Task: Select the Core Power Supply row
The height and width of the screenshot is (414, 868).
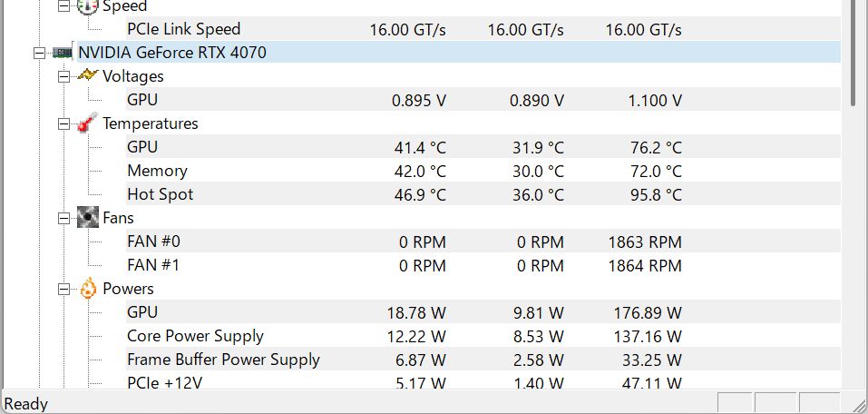Action: pos(483,336)
